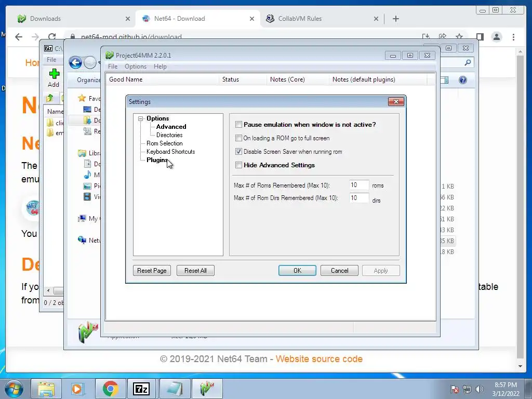Image resolution: width=532 pixels, height=399 pixels.
Task: Open Rom Selection settings page
Action: click(165, 143)
